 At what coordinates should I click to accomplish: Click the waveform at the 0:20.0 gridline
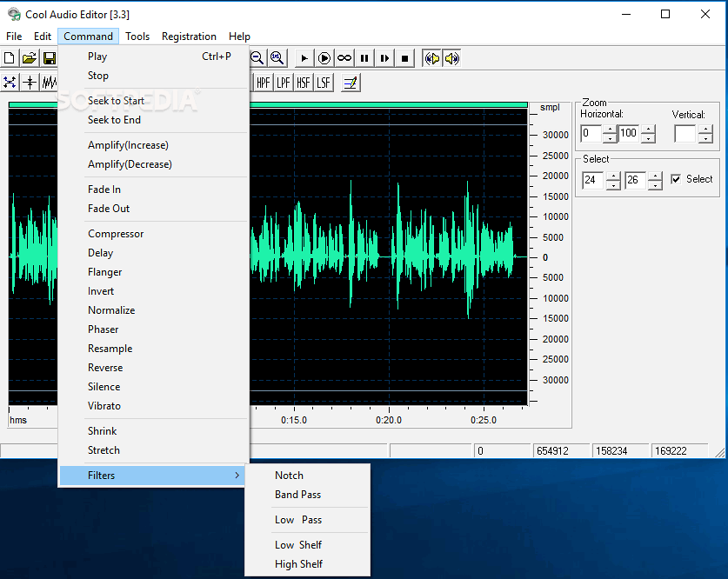pyautogui.click(x=389, y=256)
